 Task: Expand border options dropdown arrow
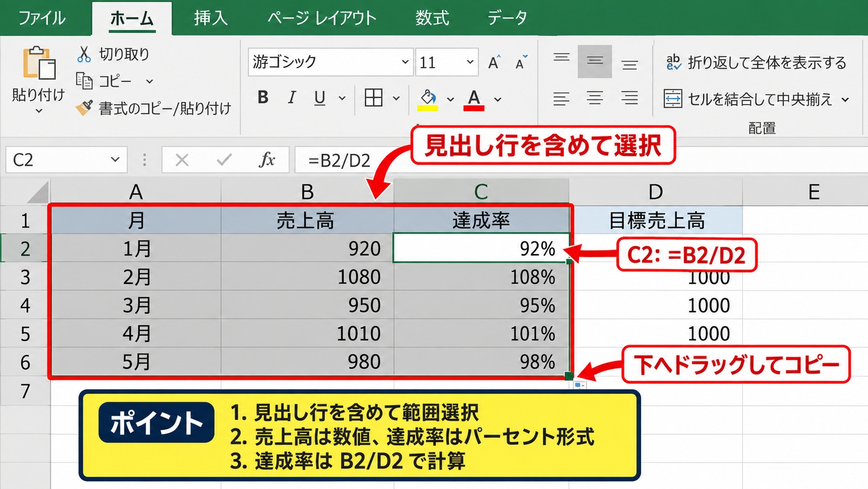tap(396, 98)
